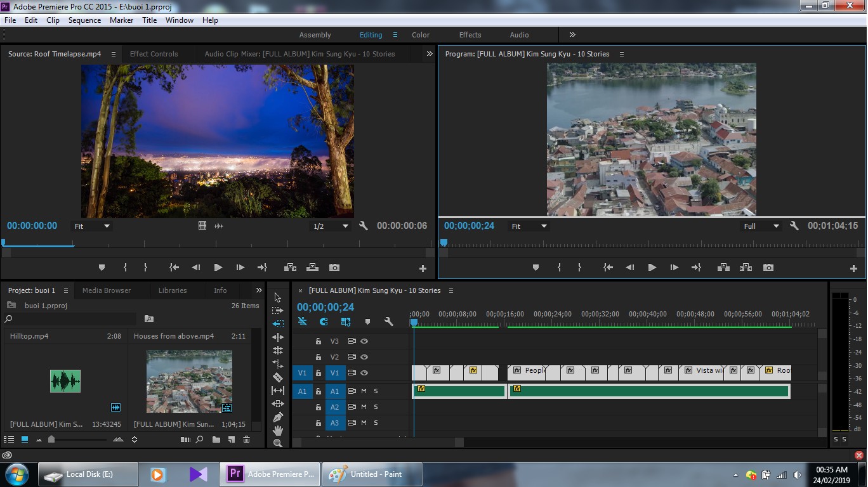Export frame from Program monitor
868x487 pixels.
[768, 268]
